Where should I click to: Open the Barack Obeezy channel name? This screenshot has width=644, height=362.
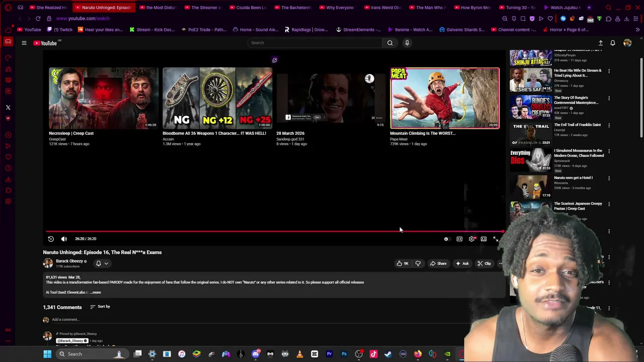[69, 261]
